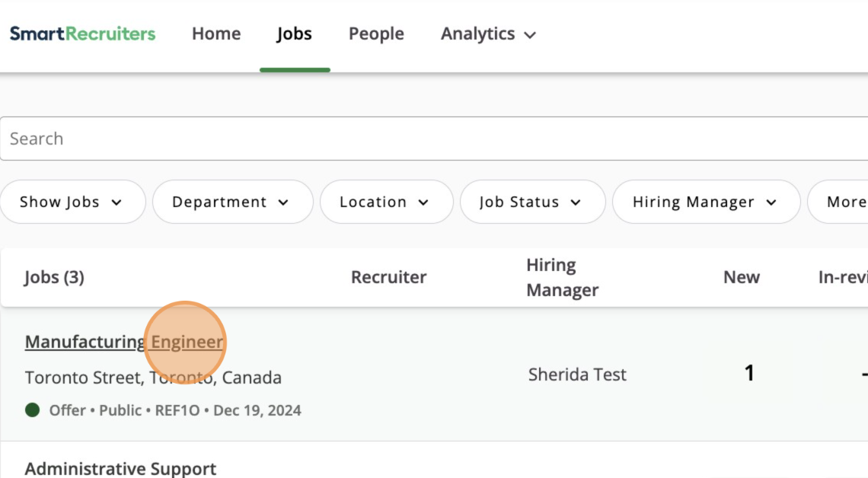Focus the Search input field

(434, 139)
